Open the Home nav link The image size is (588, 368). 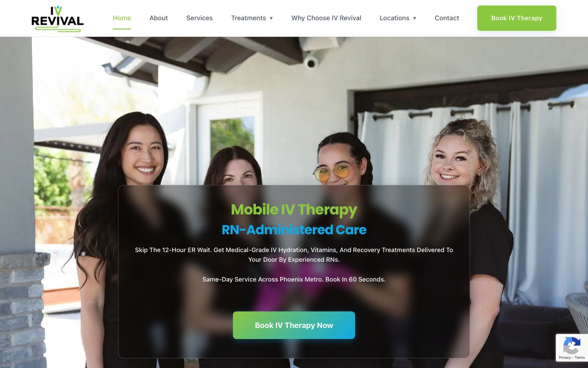pyautogui.click(x=122, y=18)
